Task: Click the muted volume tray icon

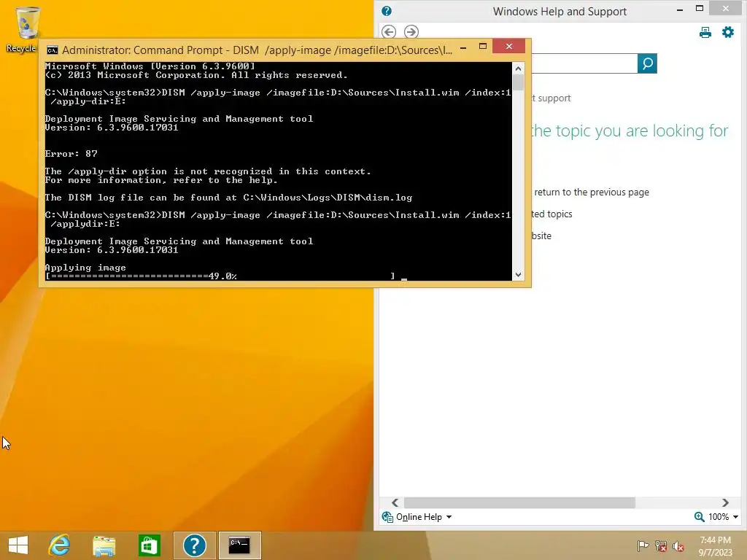Action: pyautogui.click(x=678, y=545)
